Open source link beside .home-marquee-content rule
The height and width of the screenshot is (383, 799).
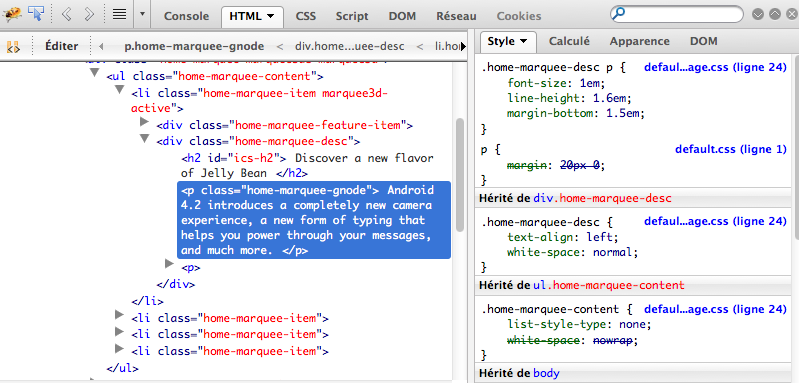coord(715,309)
